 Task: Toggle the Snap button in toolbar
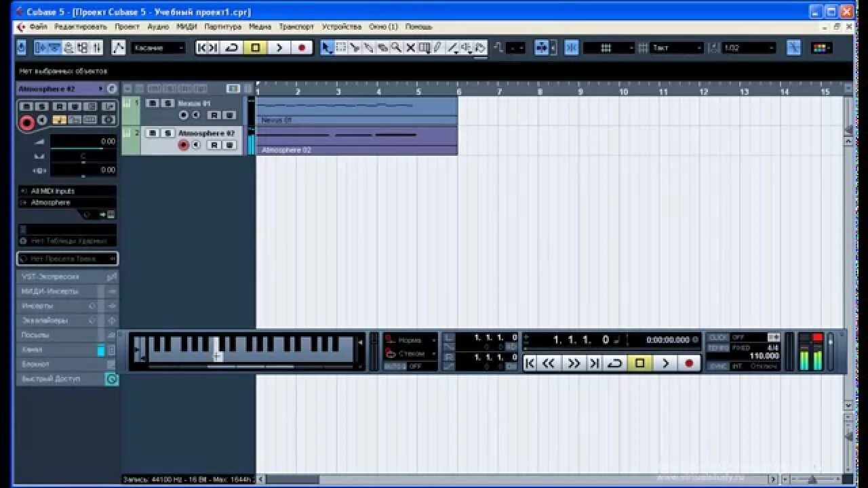pyautogui.click(x=571, y=47)
